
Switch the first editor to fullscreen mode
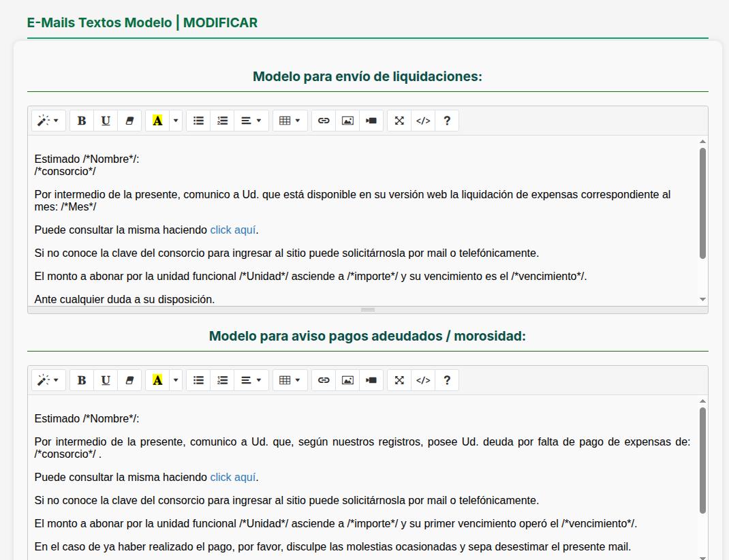click(x=399, y=121)
